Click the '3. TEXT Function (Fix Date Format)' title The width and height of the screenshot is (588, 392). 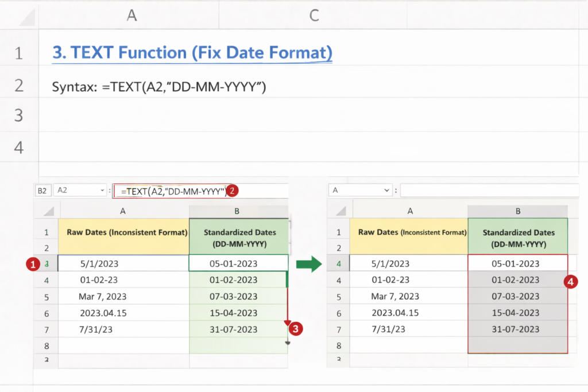[x=192, y=52]
